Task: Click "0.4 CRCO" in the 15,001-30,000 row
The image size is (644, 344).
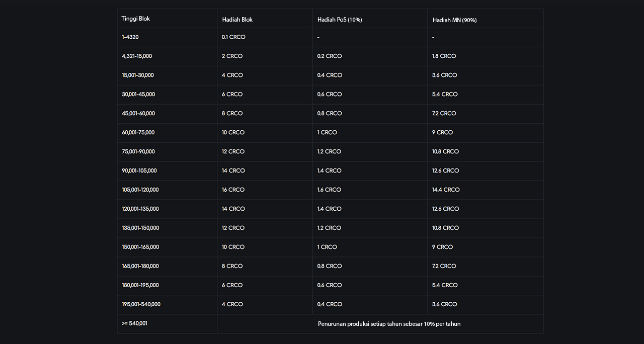Action: [330, 75]
